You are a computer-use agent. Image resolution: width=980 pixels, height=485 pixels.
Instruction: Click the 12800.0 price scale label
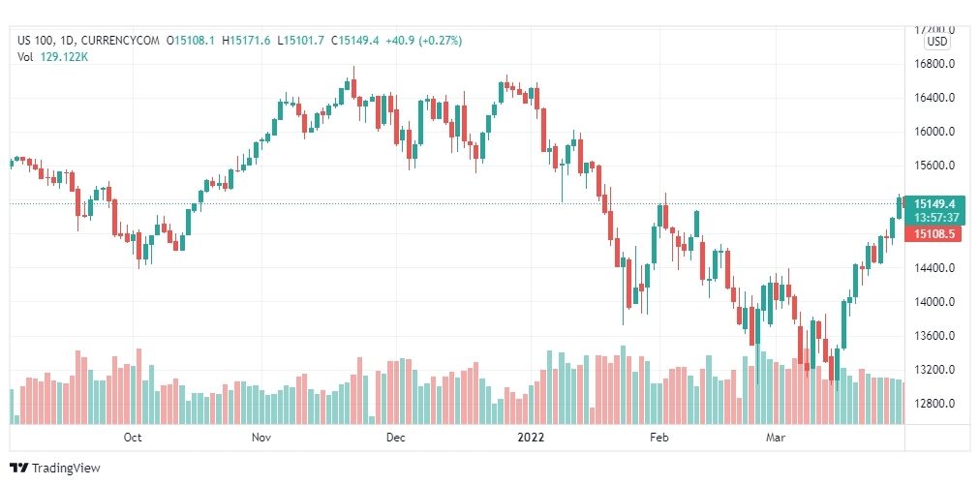click(x=934, y=404)
